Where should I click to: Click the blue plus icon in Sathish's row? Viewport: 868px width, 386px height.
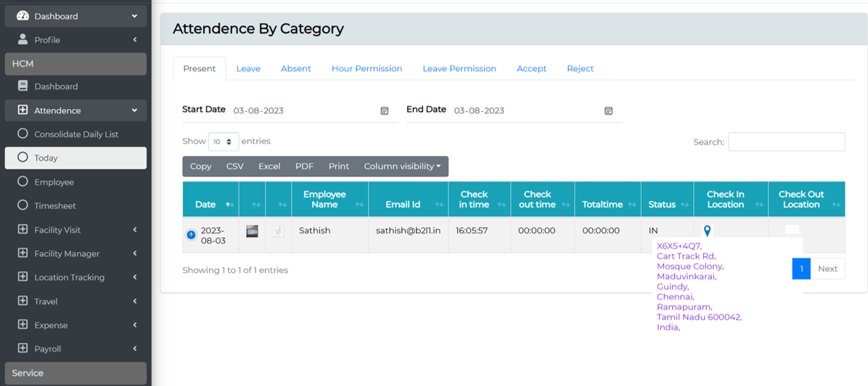point(191,234)
